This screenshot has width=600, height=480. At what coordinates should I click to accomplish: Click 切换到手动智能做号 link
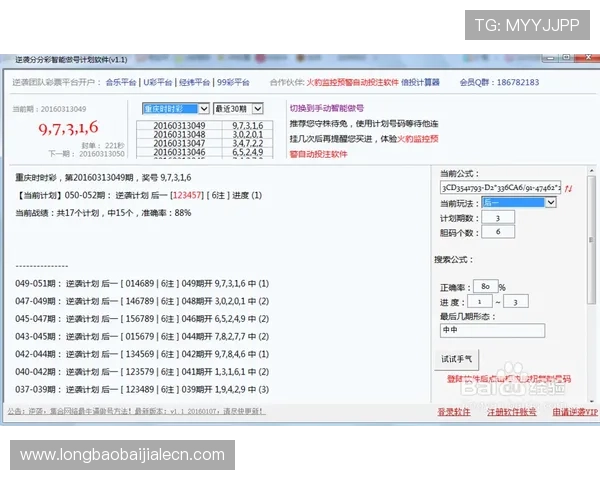point(326,108)
